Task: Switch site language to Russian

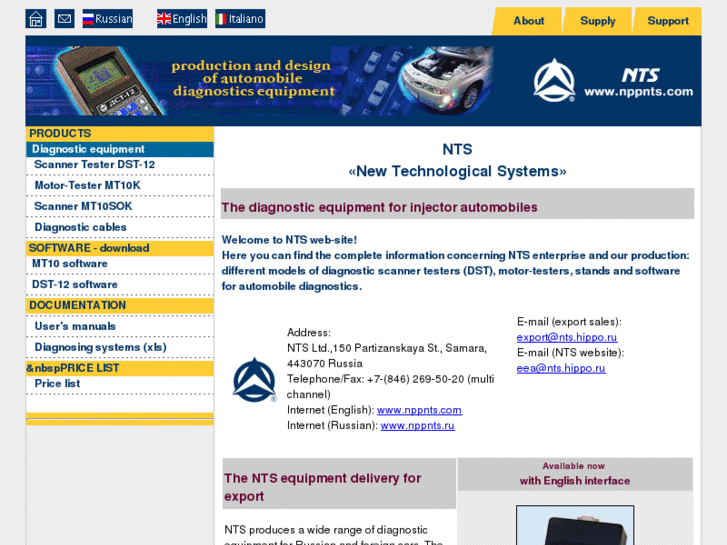Action: click(108, 19)
